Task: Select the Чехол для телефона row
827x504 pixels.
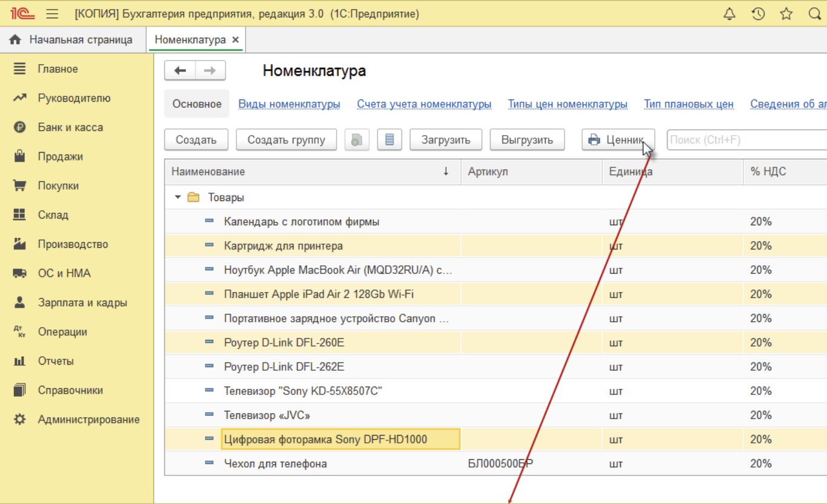Action: (x=275, y=463)
